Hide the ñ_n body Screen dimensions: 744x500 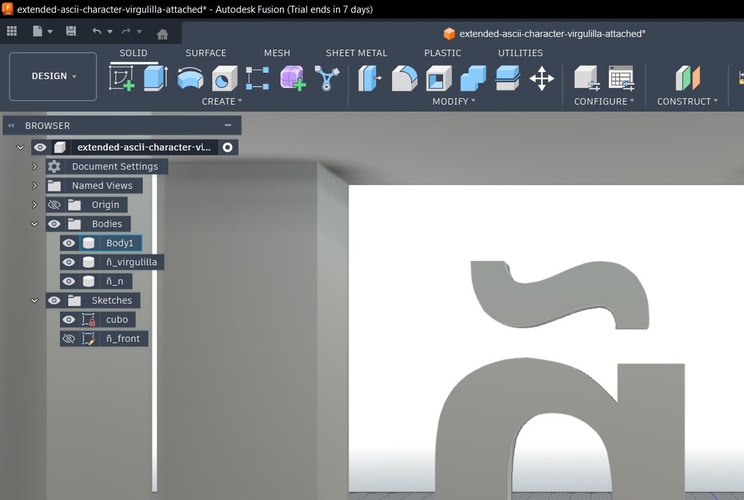click(69, 281)
